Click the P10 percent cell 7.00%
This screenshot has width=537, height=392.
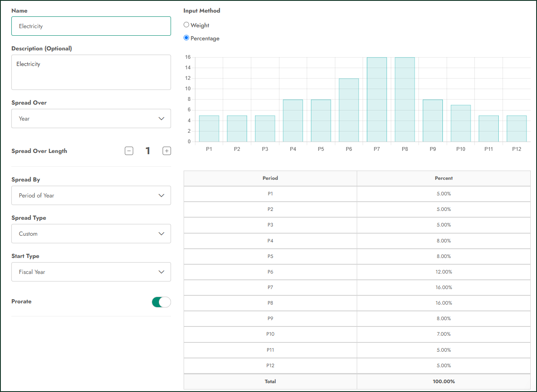(444, 334)
